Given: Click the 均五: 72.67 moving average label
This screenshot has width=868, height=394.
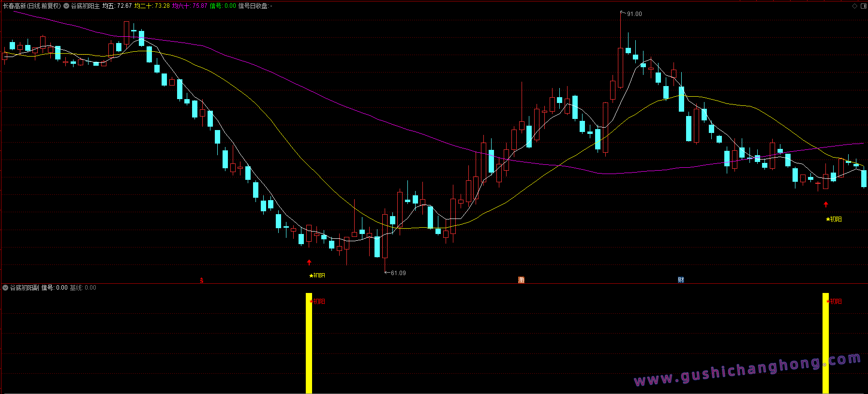Looking at the screenshot, I should [x=117, y=6].
